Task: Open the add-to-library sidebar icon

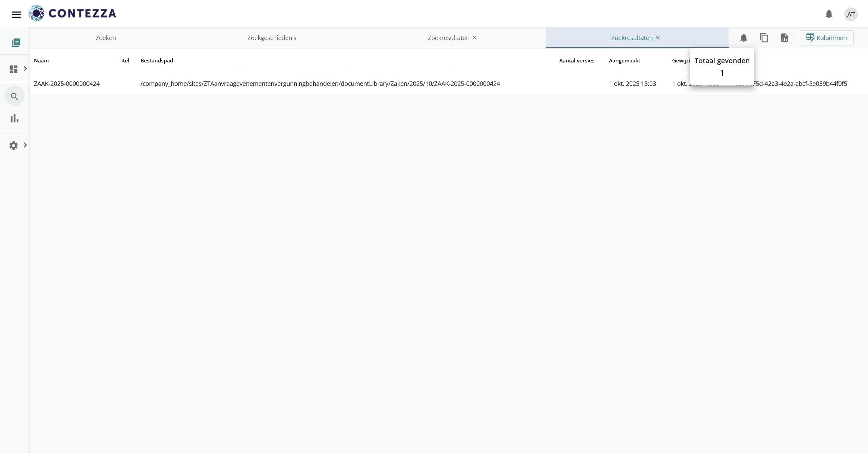Action: (16, 42)
